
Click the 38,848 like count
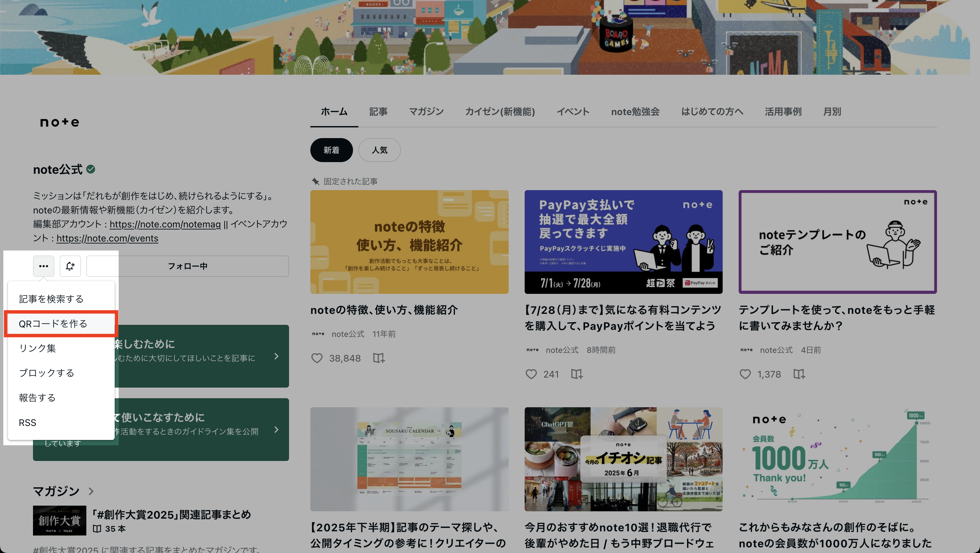pyautogui.click(x=345, y=358)
